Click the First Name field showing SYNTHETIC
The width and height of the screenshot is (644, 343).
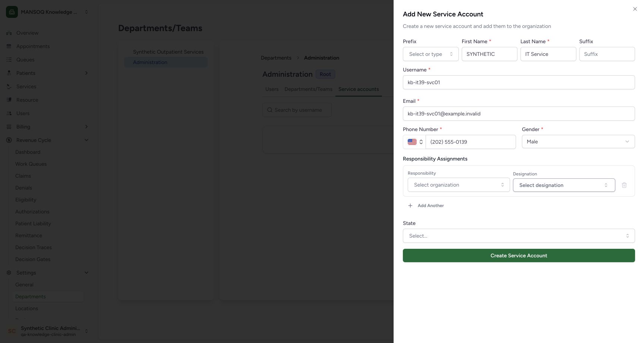[489, 54]
